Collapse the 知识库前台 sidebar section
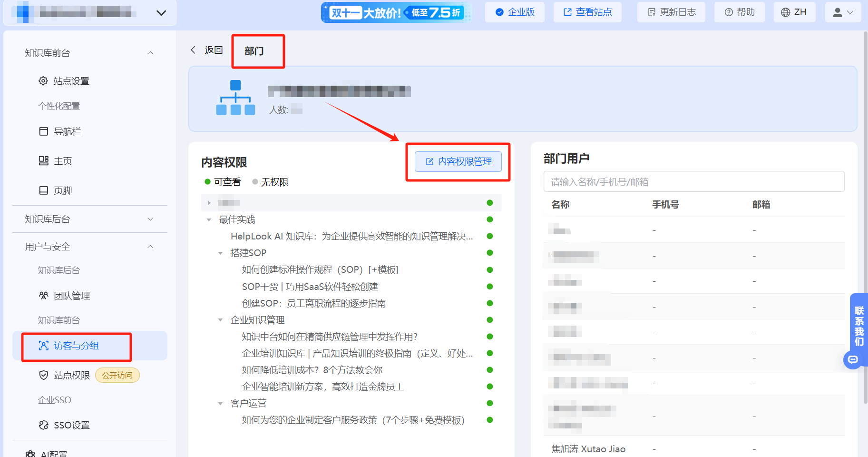 tap(150, 53)
